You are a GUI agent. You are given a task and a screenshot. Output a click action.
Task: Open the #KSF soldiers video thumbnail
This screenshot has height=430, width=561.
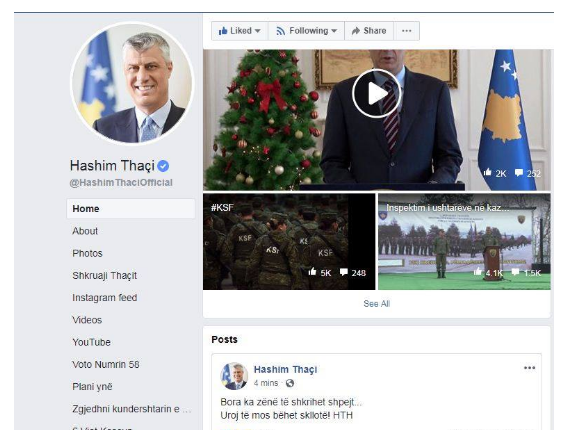pos(289,242)
